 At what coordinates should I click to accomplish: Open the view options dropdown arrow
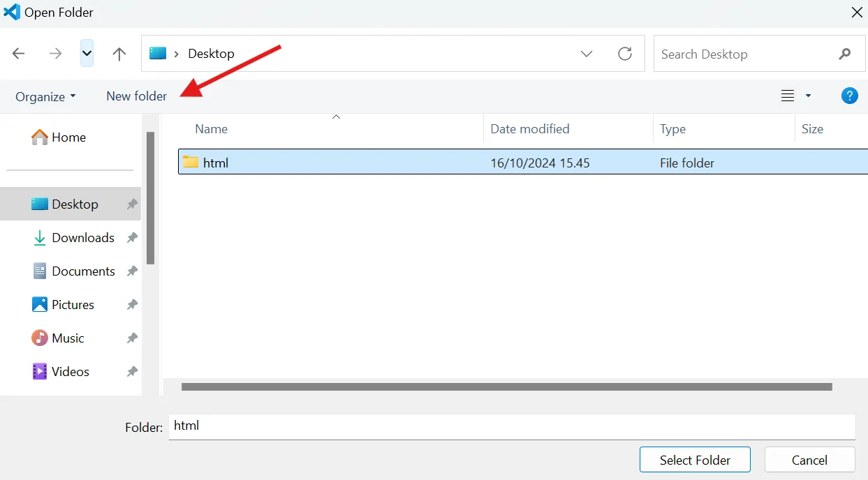(x=809, y=96)
